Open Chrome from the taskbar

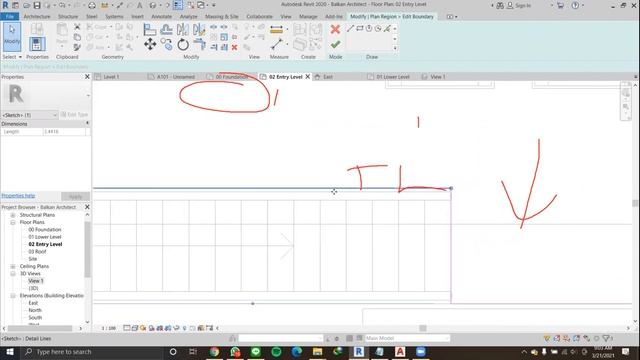pyautogui.click(x=214, y=352)
